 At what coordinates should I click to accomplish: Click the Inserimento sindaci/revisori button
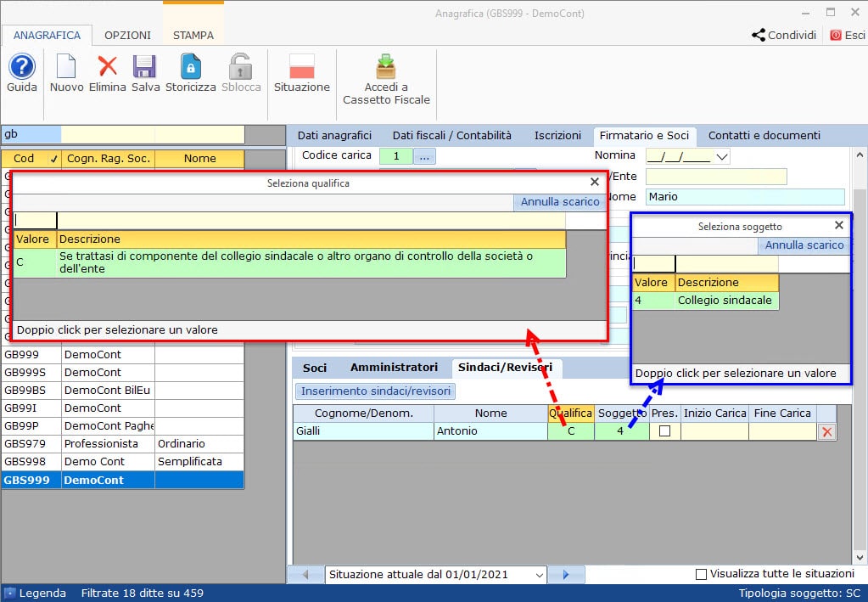pos(375,391)
